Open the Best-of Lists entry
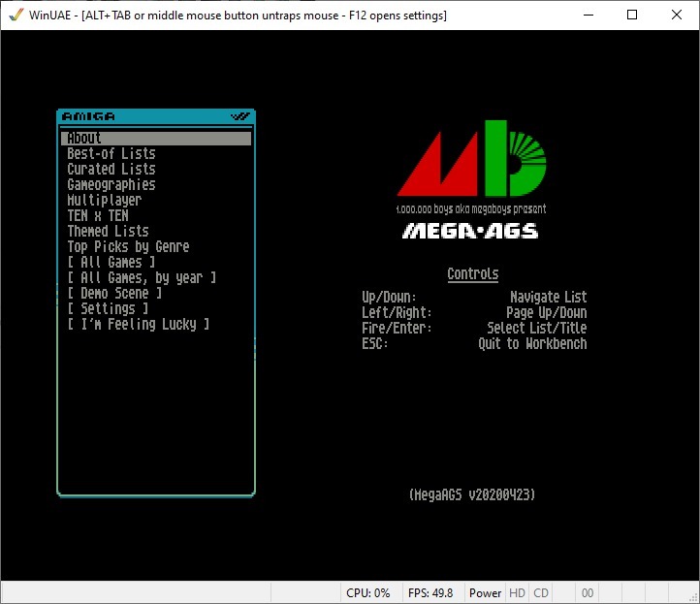The height and width of the screenshot is (604, 700). point(111,153)
